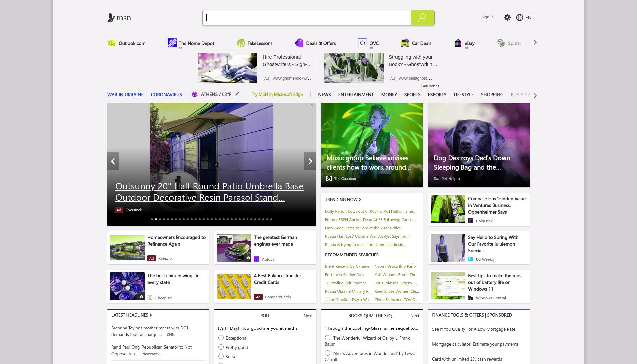Image resolution: width=637 pixels, height=364 pixels.
Task: Go to previous slide in the carousel
Action: click(113, 161)
